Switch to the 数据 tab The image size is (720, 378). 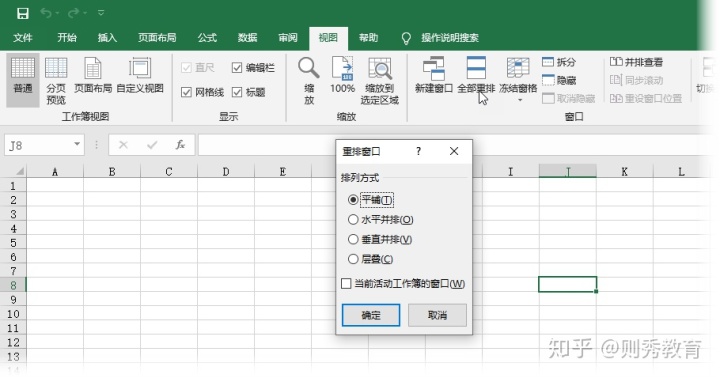coord(248,38)
